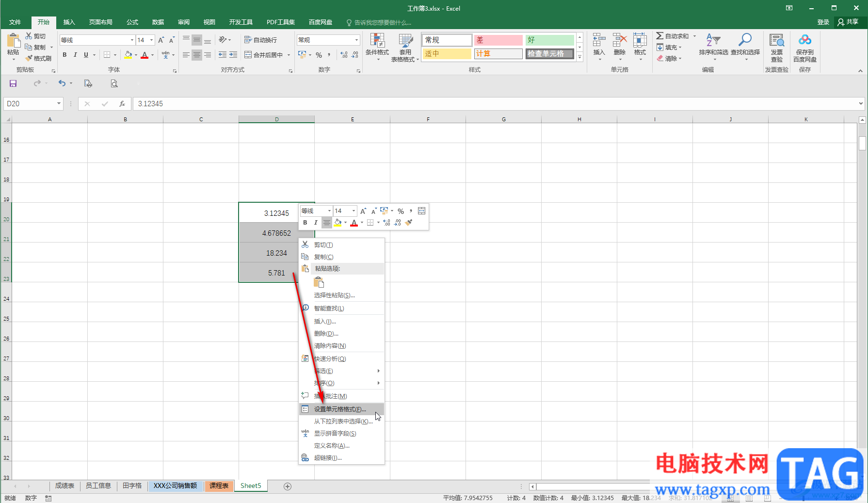
Task: Click the Insert cells (插入) icon
Action: click(599, 40)
